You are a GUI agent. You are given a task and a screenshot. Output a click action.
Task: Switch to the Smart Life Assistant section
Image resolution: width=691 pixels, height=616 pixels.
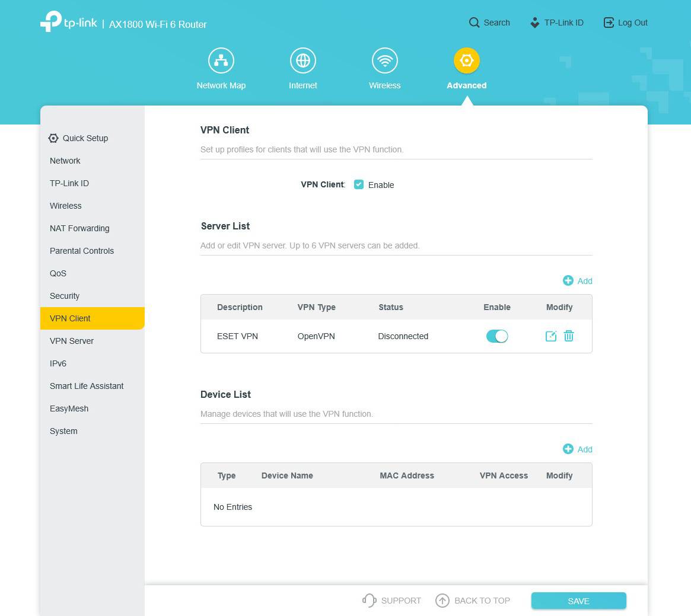pos(87,386)
